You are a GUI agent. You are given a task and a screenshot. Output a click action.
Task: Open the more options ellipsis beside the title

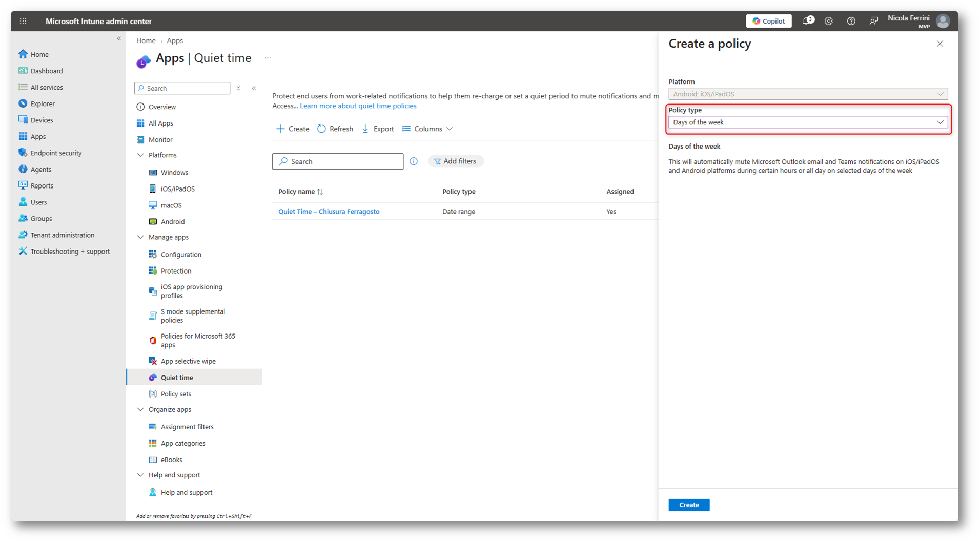pos(268,58)
